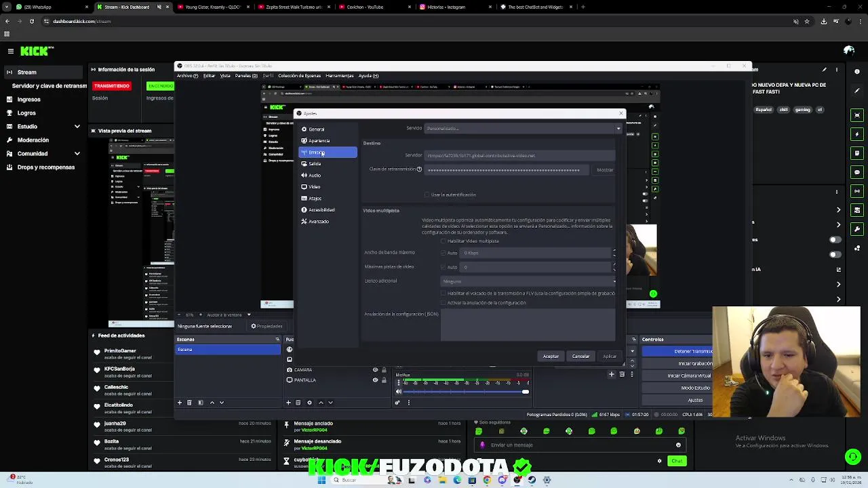Open Ingresos in Kick sidebar
The width and height of the screenshot is (868, 488).
coord(28,99)
